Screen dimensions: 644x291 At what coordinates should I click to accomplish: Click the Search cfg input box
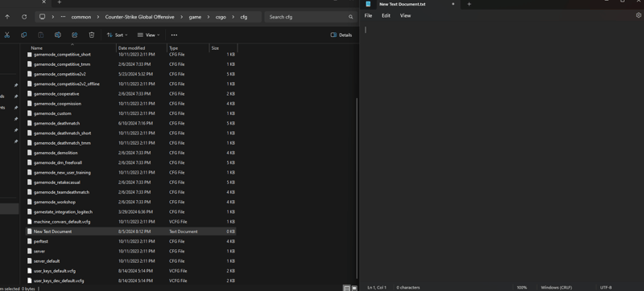pyautogui.click(x=310, y=17)
